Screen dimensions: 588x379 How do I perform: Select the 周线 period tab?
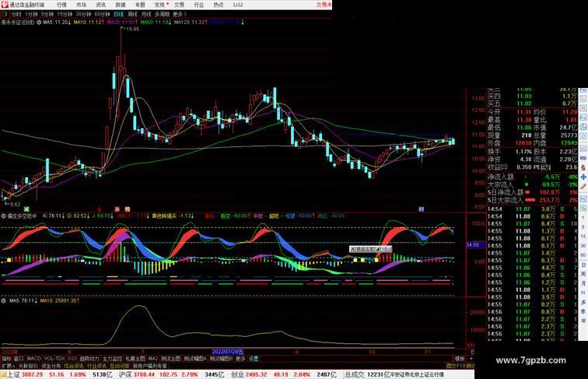tap(132, 14)
